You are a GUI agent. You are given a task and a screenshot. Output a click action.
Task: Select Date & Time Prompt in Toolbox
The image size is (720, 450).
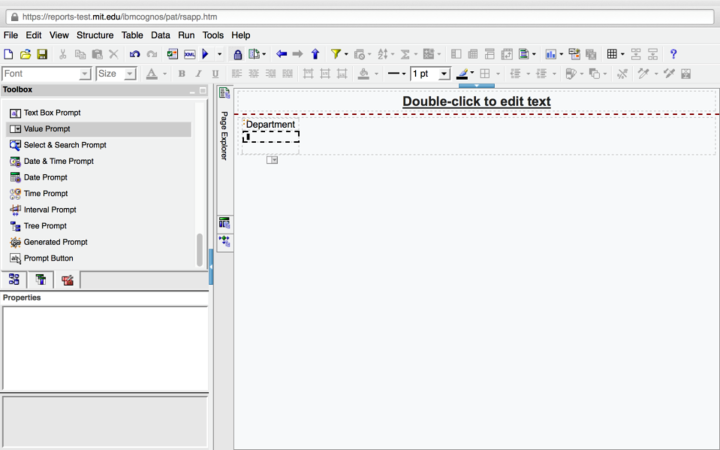(x=58, y=161)
